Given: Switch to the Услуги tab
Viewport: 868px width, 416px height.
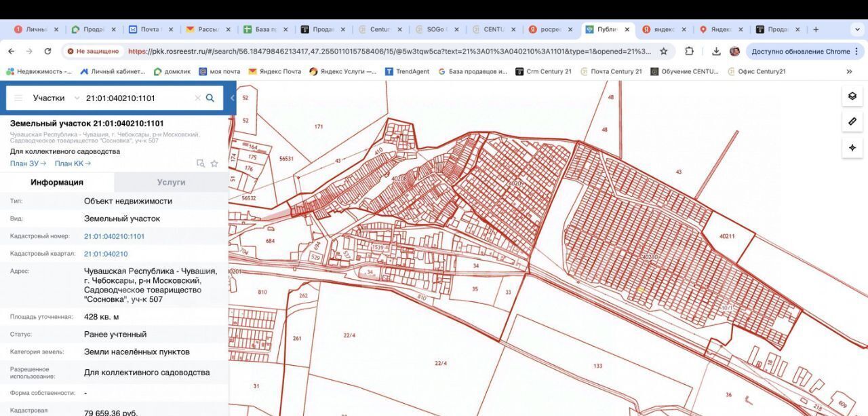Looking at the screenshot, I should [x=171, y=183].
